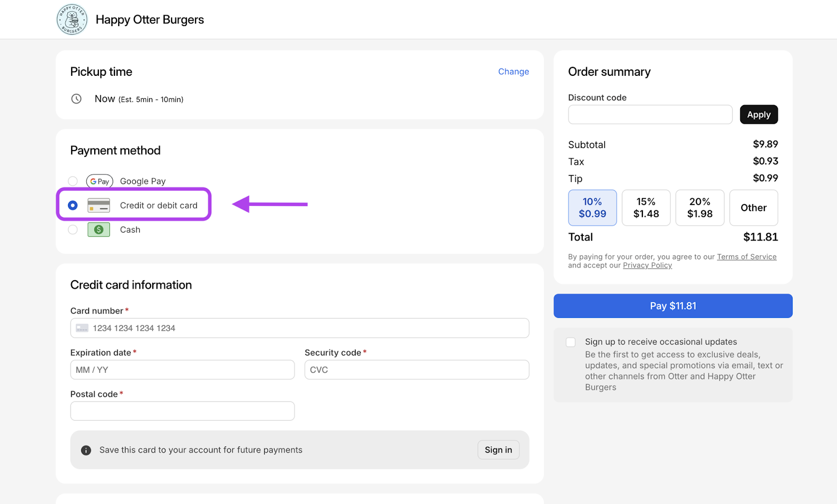
Task: Open the Terms of Service link
Action: point(746,257)
